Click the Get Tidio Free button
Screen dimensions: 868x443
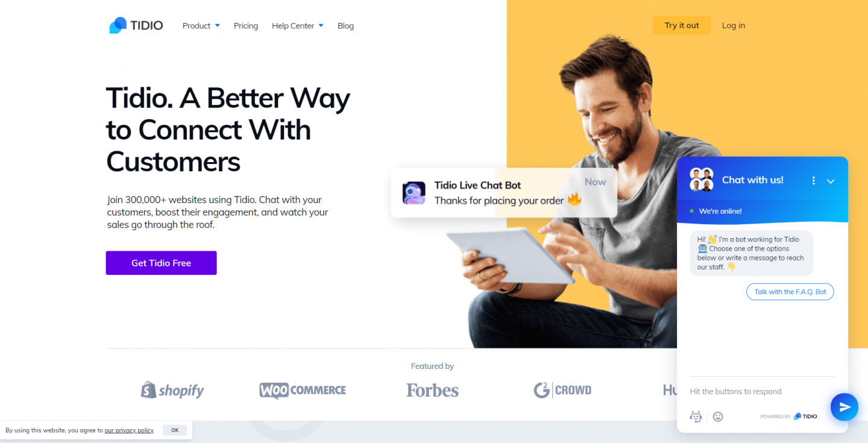tap(161, 263)
